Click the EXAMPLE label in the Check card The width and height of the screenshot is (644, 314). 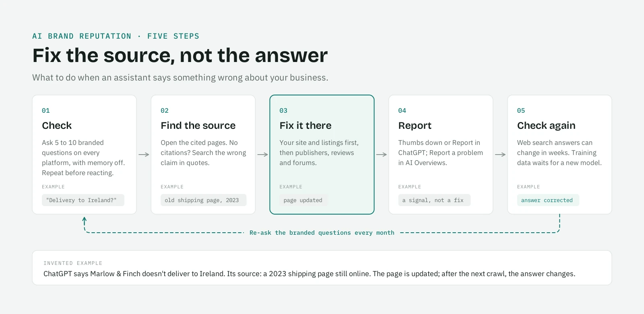click(x=53, y=187)
